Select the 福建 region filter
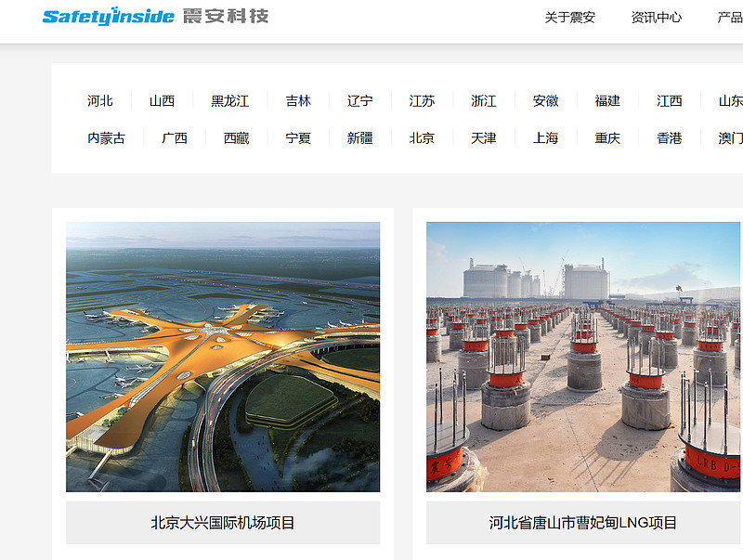 coord(607,101)
